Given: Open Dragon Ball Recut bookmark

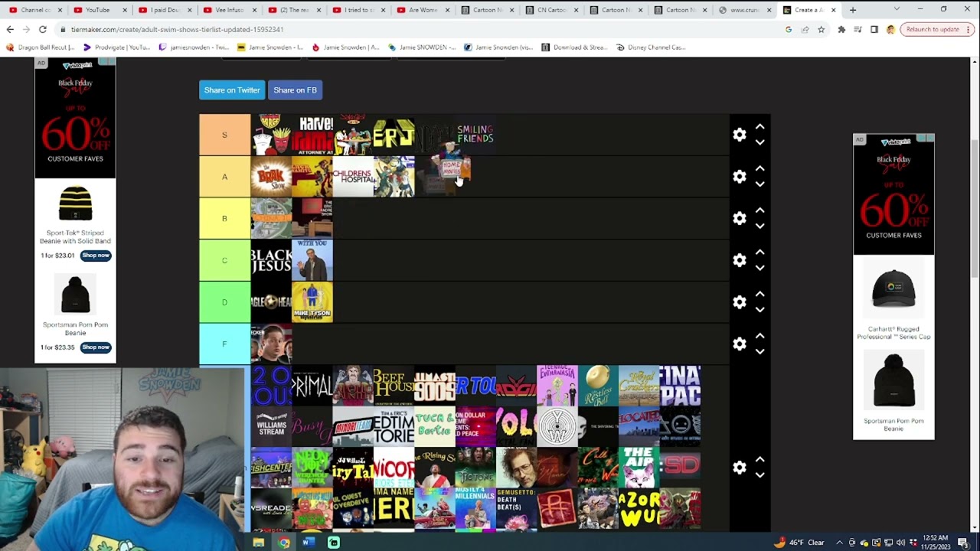Looking at the screenshot, I should [x=41, y=47].
